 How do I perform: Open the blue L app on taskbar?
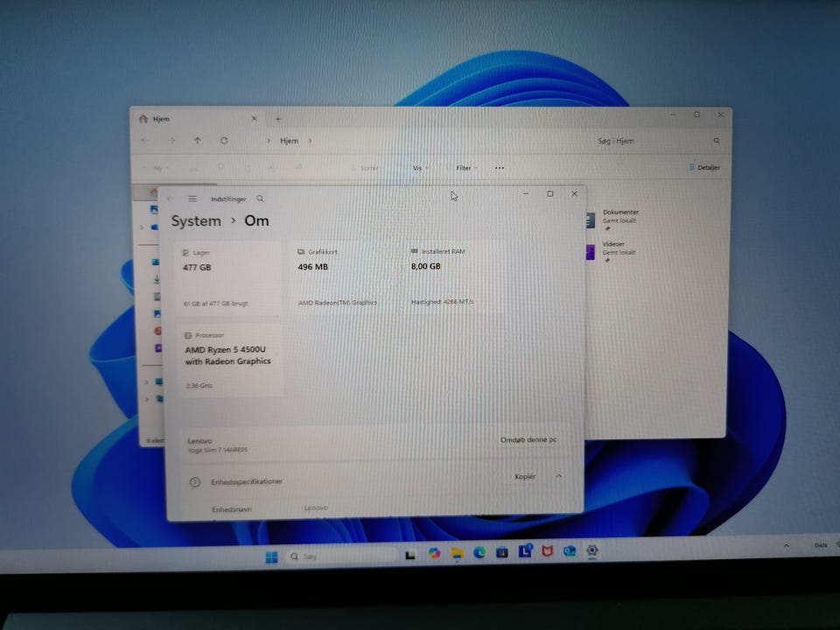tap(525, 550)
